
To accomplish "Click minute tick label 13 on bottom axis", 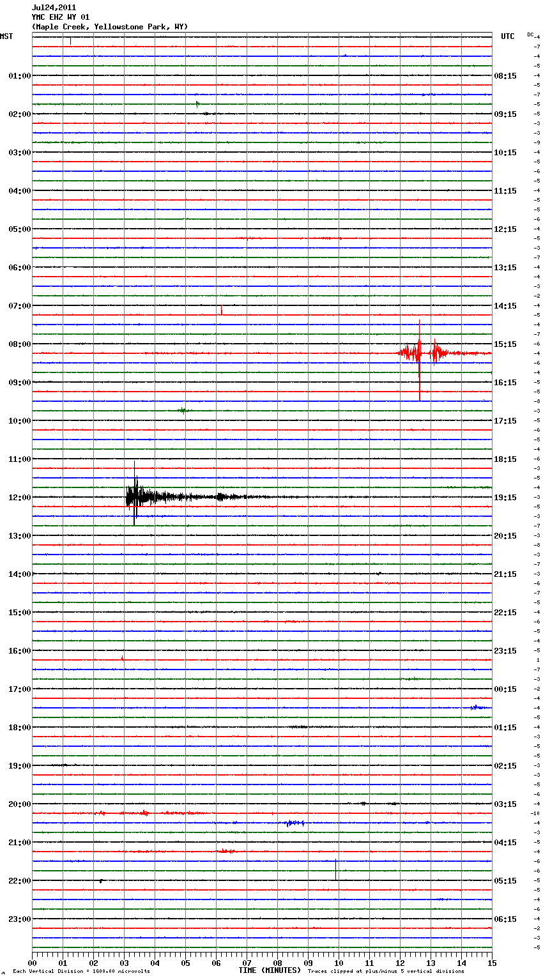I will click(x=431, y=963).
